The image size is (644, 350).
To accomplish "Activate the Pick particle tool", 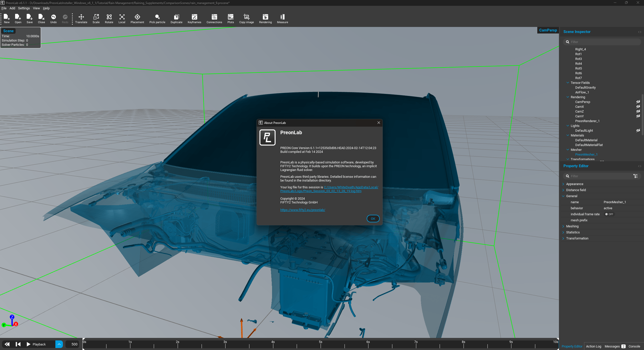I will (x=157, y=19).
